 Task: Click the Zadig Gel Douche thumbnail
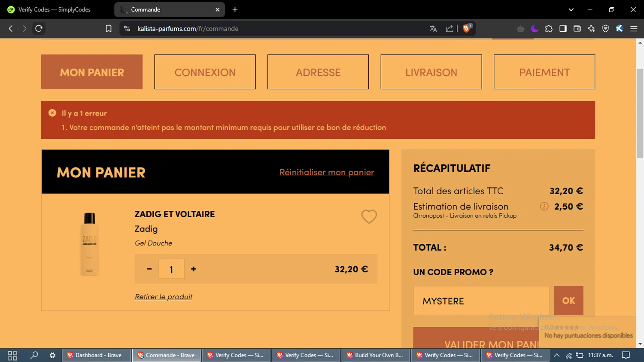89,244
